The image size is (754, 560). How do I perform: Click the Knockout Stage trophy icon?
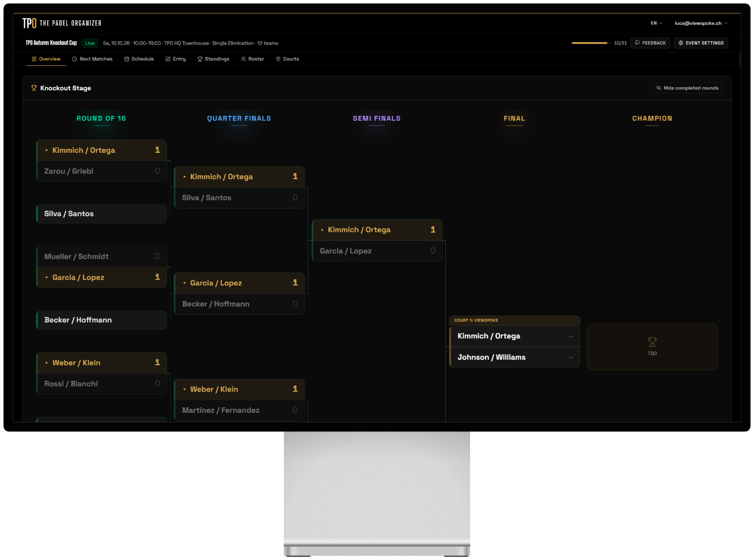(34, 88)
